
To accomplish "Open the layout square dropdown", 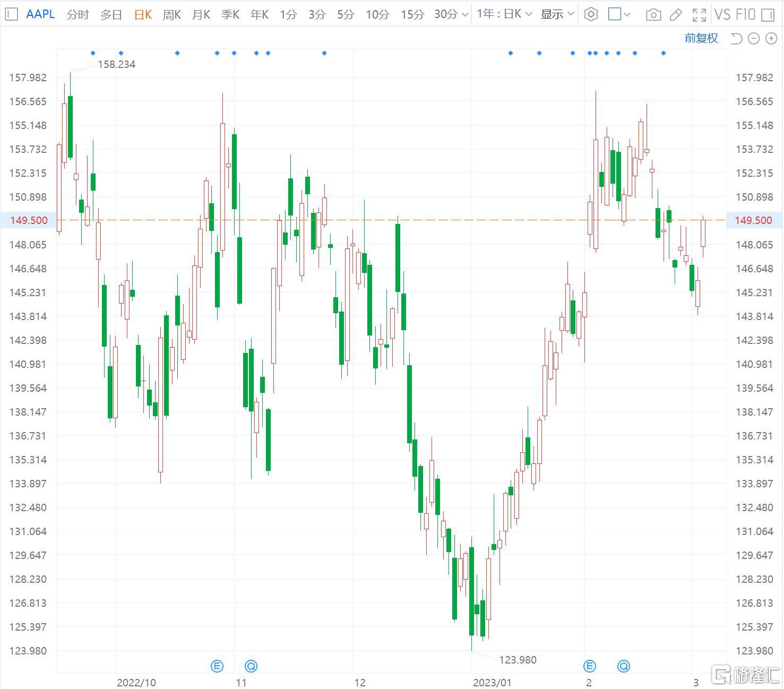I will coord(619,14).
